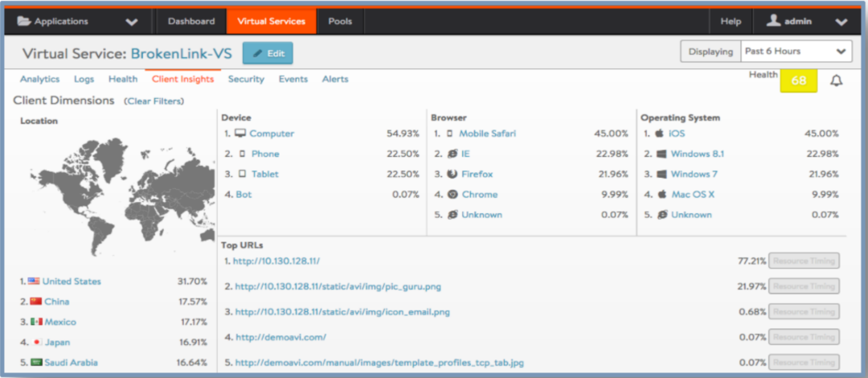Click the iOS apple logo icon
This screenshot has width=868, height=378.
click(659, 134)
